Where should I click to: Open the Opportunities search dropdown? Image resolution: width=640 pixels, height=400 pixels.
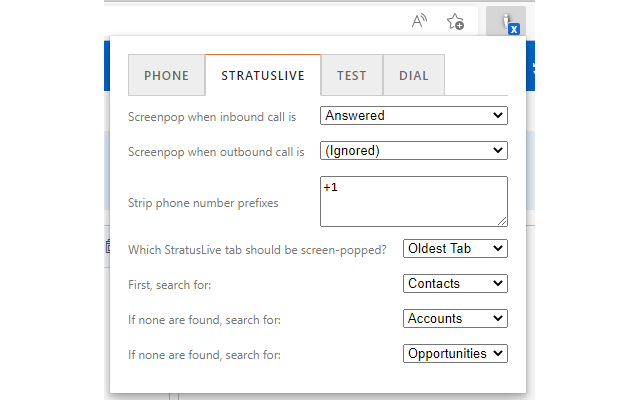pos(455,353)
